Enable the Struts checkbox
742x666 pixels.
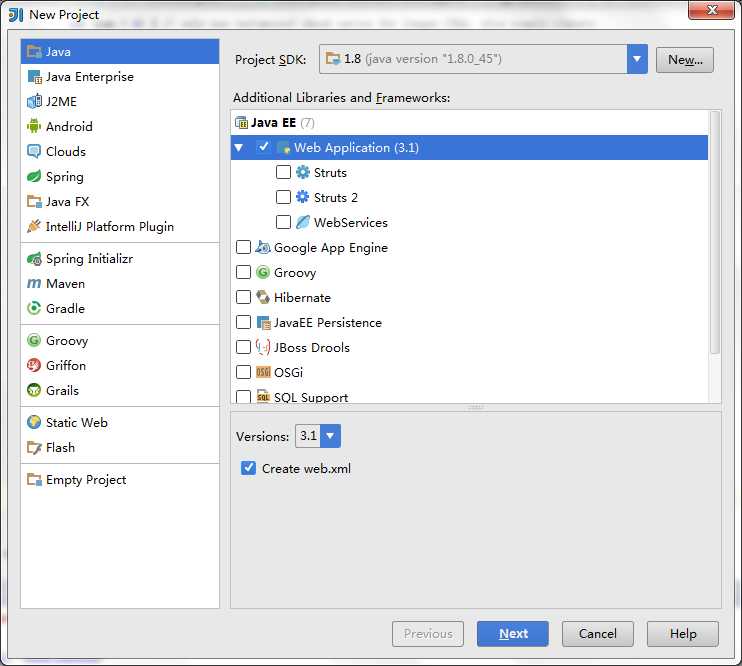[x=283, y=172]
